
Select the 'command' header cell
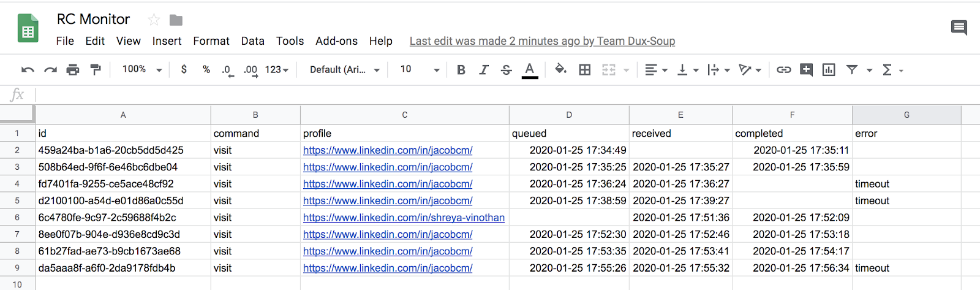[x=255, y=134]
